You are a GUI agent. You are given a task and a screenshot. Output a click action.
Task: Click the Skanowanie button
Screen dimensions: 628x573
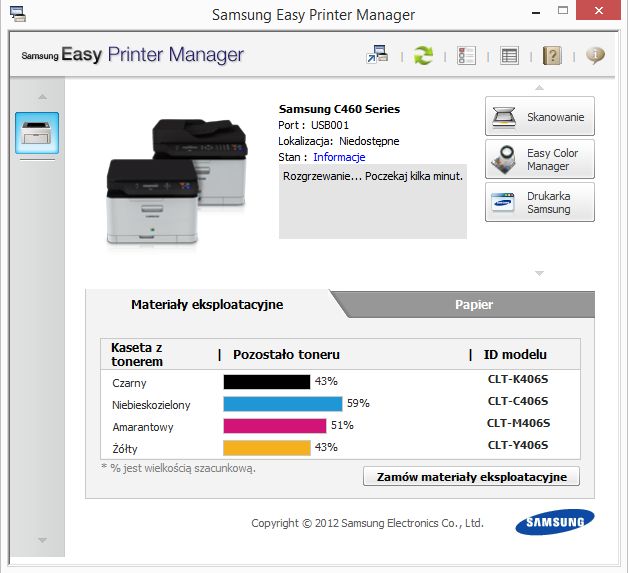[x=539, y=116]
